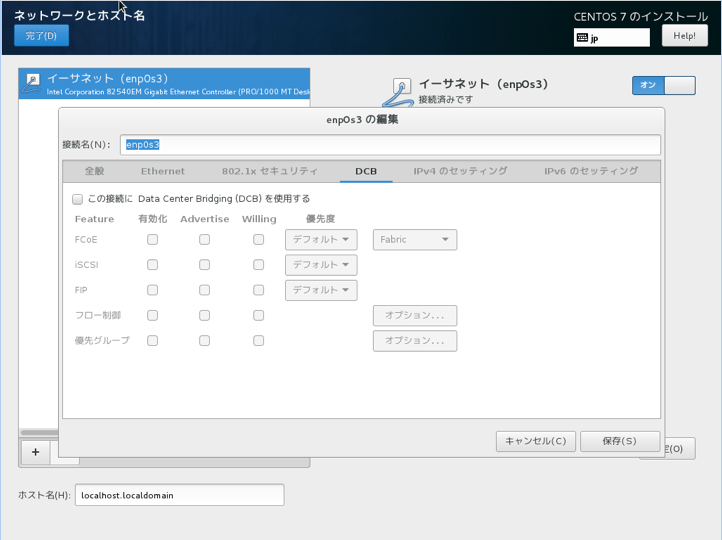
Task: Click the 接続名 input field
Action: 390,145
